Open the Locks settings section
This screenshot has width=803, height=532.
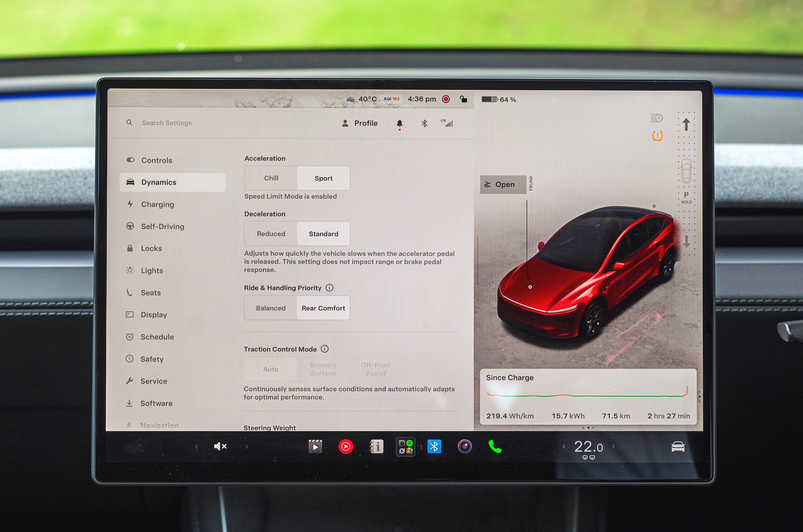coord(173,248)
